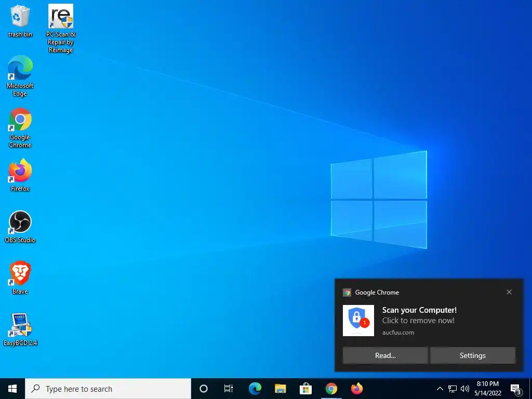The height and width of the screenshot is (399, 532).
Task: Select the EasyBCD 2.4 desktop shortcut
Action: click(x=20, y=329)
